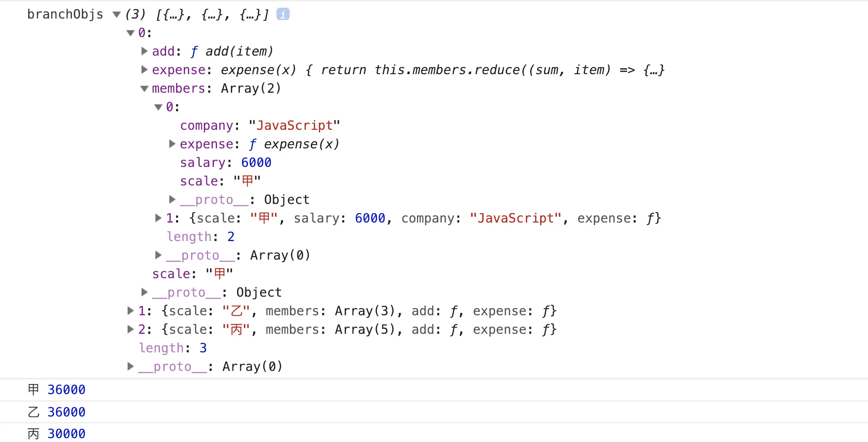Expand members item 1 with scale 甲
Viewport: 868px width, 442px height.
[x=158, y=218]
